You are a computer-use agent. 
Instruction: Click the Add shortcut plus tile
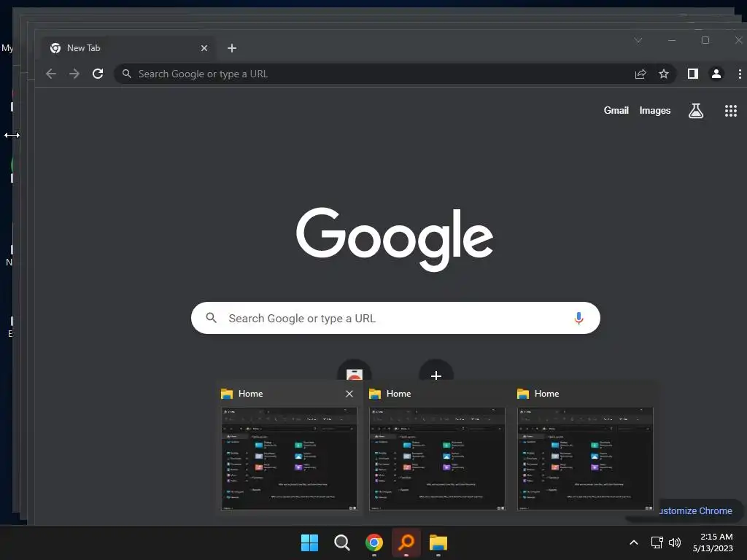tap(436, 370)
